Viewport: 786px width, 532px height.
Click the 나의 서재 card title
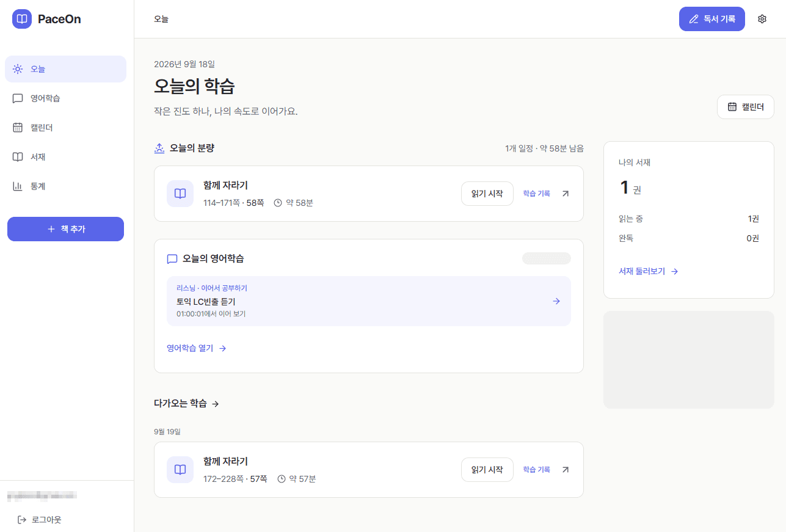[635, 162]
